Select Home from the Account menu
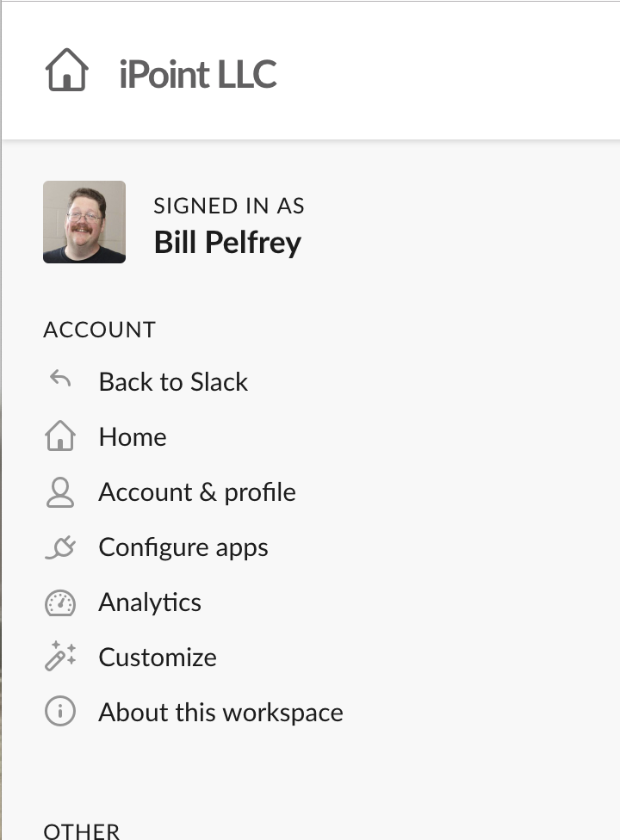Image resolution: width=620 pixels, height=840 pixels. (132, 436)
